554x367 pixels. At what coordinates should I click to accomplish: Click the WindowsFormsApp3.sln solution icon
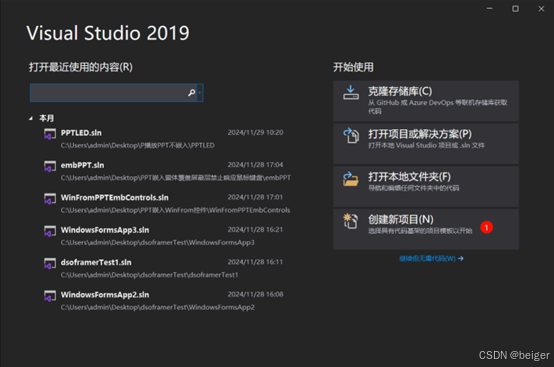(50, 231)
